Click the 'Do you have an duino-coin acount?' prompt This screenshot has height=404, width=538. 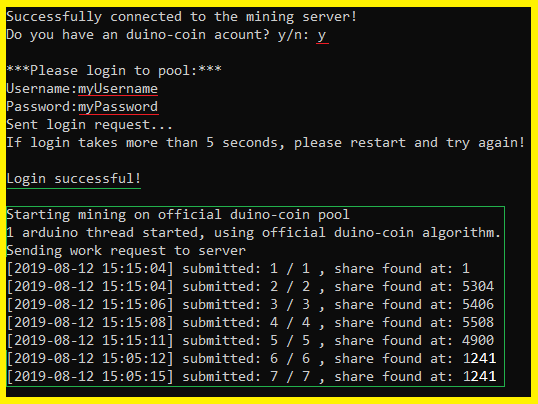point(138,35)
